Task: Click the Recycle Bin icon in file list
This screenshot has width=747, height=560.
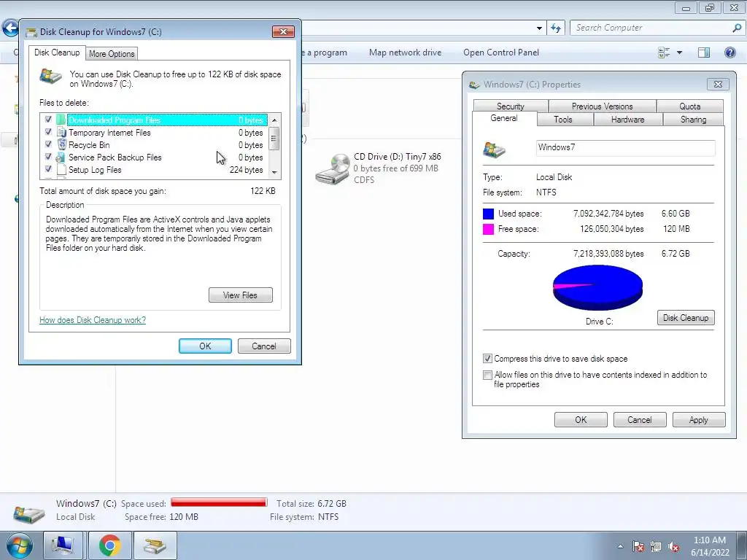Action: pyautogui.click(x=61, y=145)
